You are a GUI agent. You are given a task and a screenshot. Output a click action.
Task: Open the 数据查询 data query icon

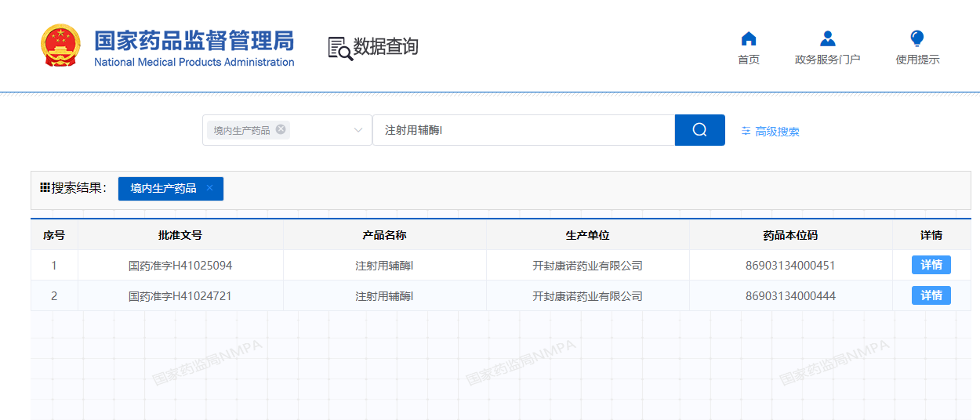point(340,48)
